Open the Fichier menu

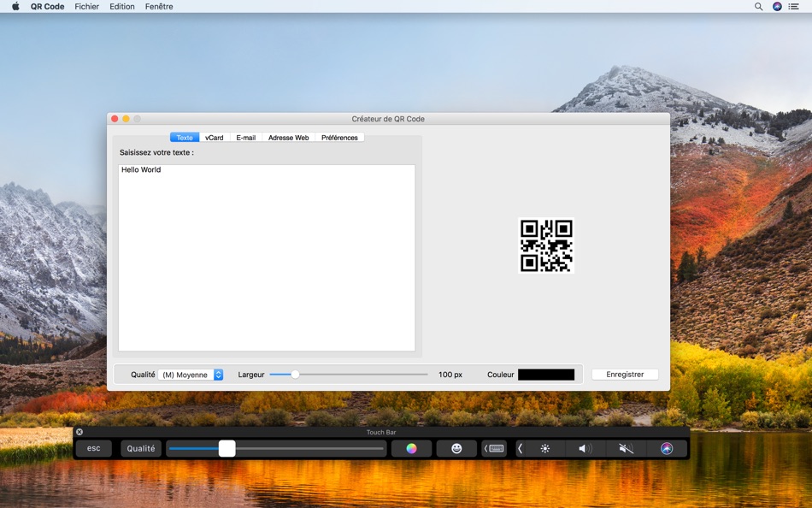tap(86, 6)
